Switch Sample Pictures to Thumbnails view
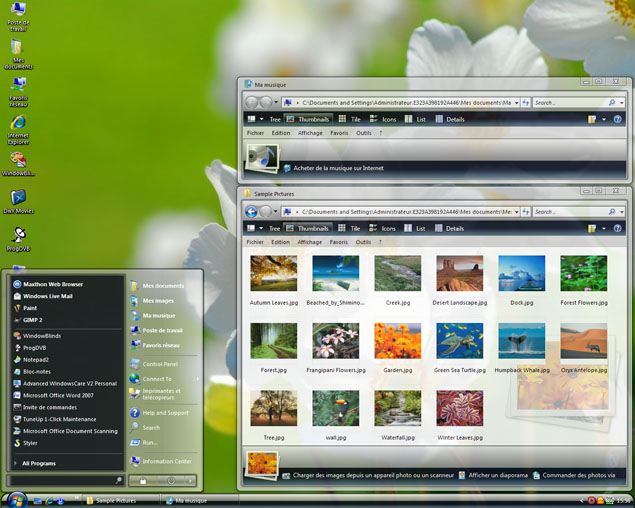 307,228
